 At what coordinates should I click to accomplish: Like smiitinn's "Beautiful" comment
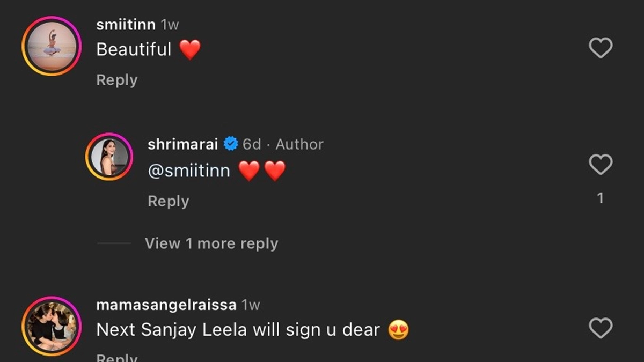tap(601, 48)
